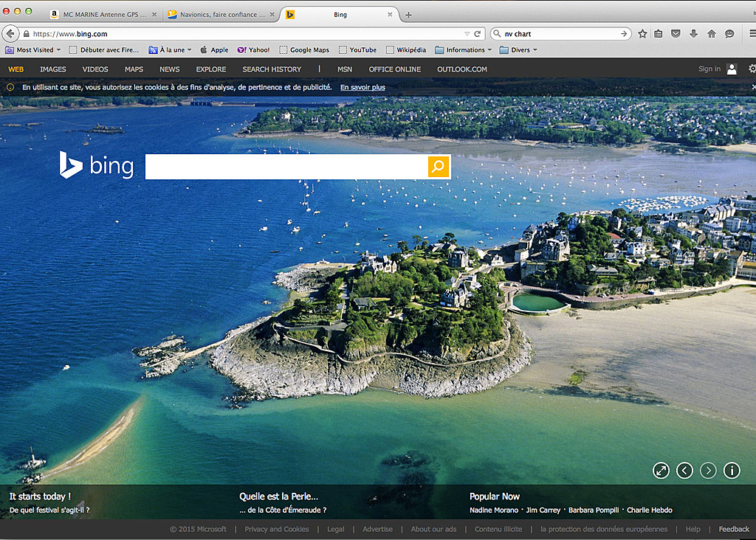Viewport: 756px width, 540px height.
Task: Select the Bing browser tab
Action: pos(340,15)
